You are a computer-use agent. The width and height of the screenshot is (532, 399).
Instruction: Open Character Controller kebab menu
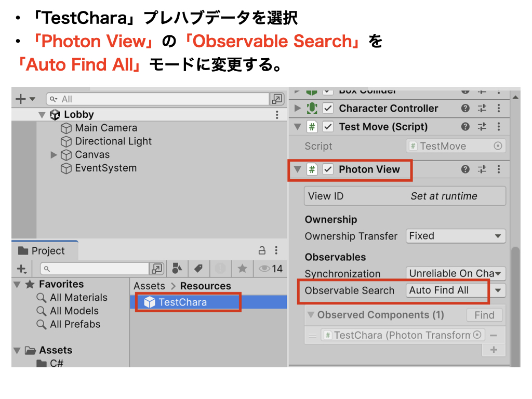click(498, 108)
